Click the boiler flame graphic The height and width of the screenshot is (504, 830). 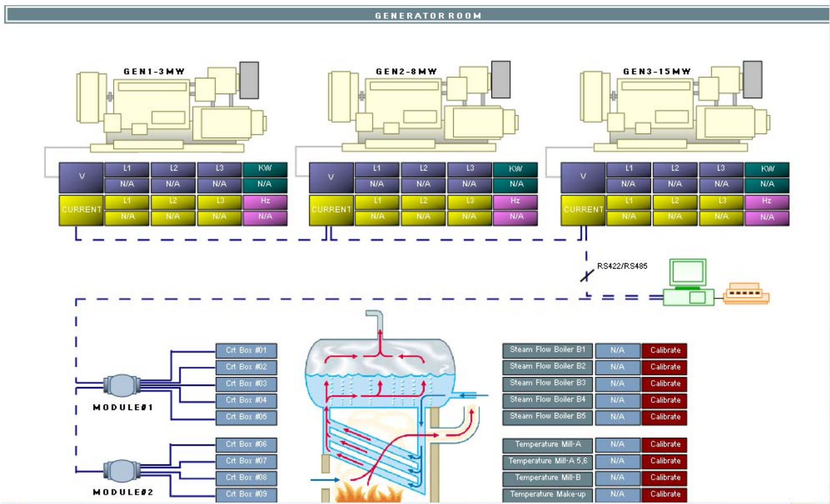[x=368, y=490]
